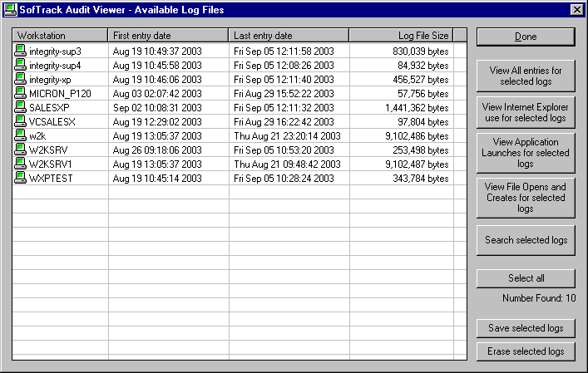This screenshot has height=373, width=588.
Task: Click the Done button
Action: [526, 37]
